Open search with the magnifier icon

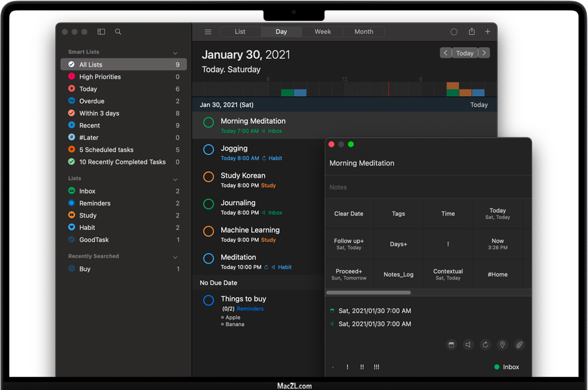point(118,32)
